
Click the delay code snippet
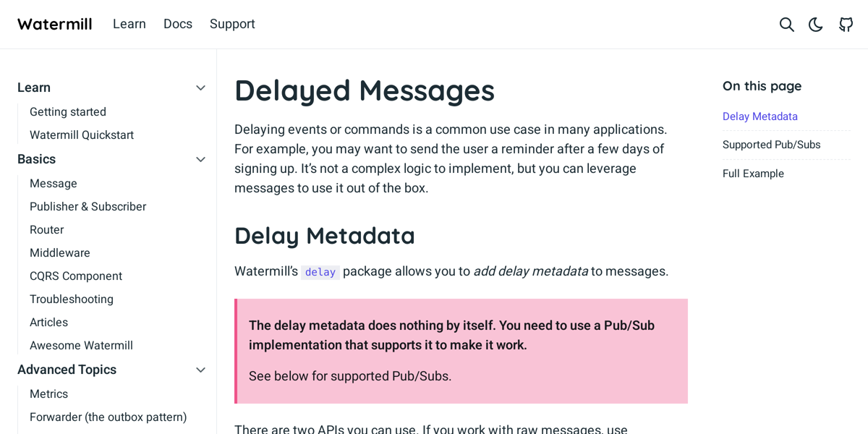click(320, 272)
